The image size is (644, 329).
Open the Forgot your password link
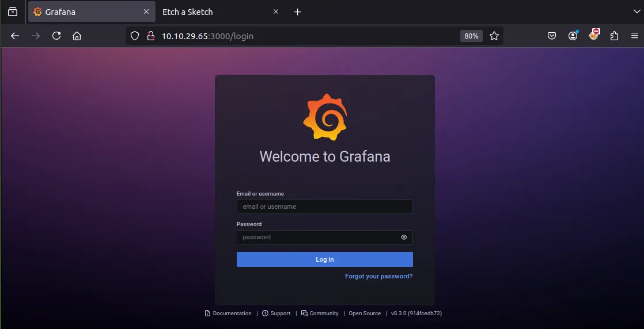click(x=378, y=276)
